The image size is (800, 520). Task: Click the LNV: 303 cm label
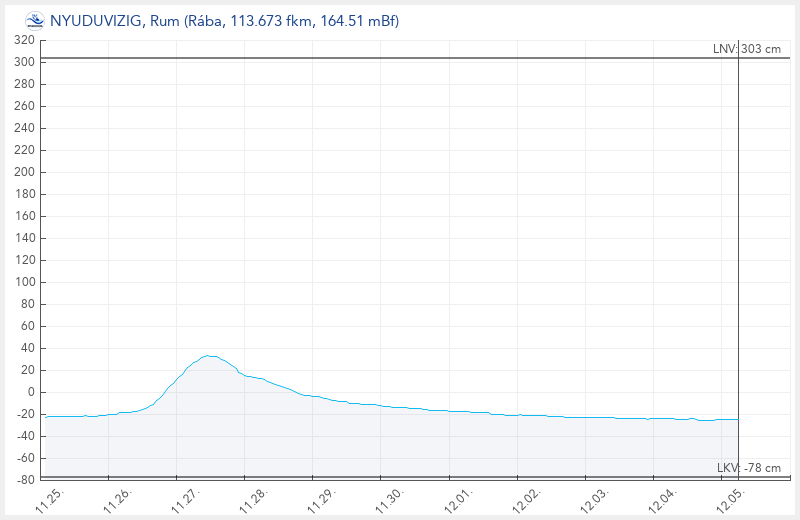tap(747, 49)
